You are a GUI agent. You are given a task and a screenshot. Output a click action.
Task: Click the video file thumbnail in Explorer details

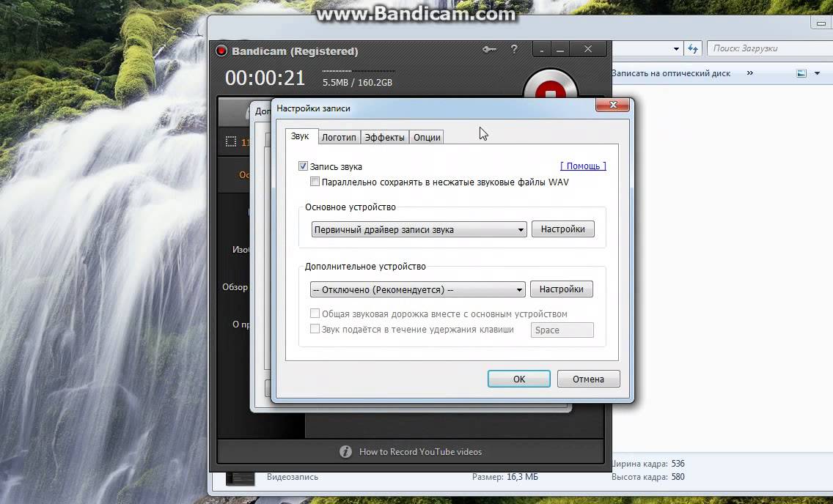240,478
